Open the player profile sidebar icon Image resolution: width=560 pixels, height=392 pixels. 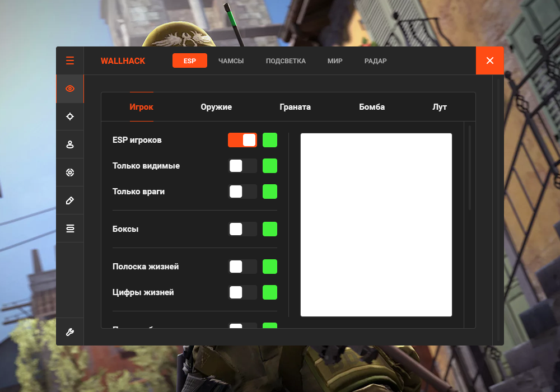pos(69,144)
